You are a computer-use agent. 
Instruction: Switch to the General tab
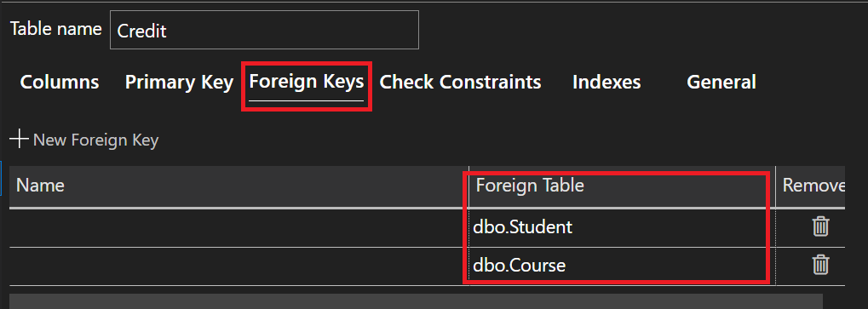[x=721, y=83]
